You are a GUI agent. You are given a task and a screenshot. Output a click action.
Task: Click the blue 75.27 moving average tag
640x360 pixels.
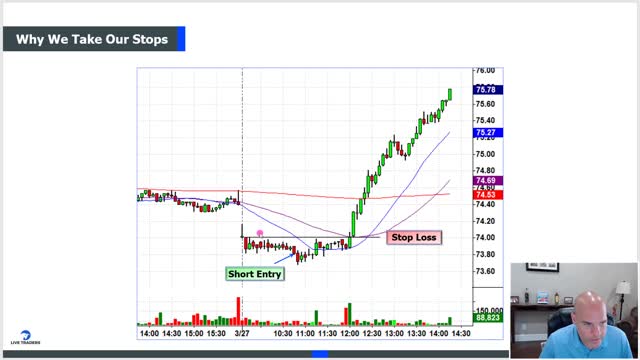(x=488, y=133)
